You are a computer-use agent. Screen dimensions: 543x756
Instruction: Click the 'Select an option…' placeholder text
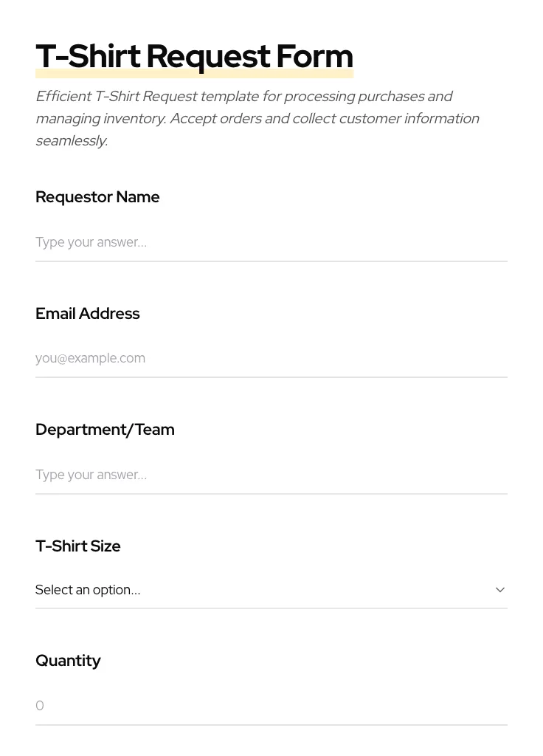pyautogui.click(x=88, y=590)
